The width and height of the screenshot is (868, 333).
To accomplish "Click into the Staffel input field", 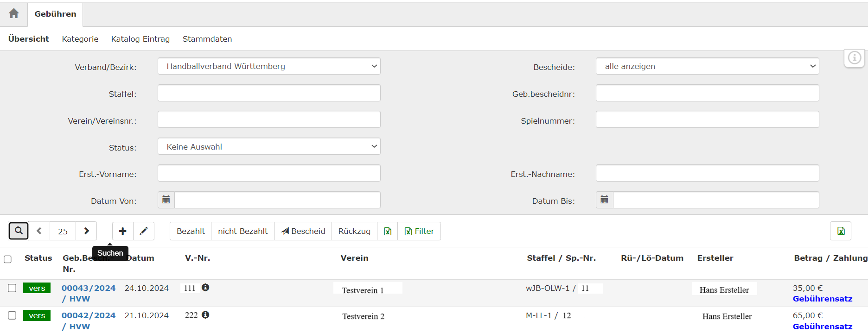I will pos(269,93).
